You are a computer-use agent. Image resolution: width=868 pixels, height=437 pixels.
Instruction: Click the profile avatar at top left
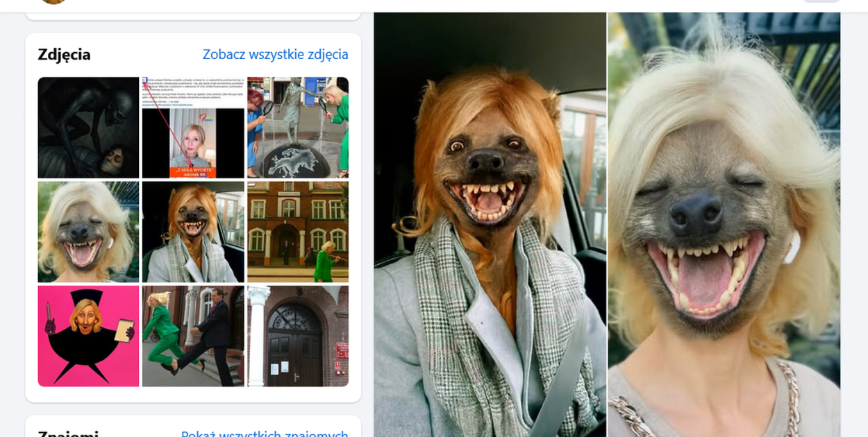click(x=53, y=2)
